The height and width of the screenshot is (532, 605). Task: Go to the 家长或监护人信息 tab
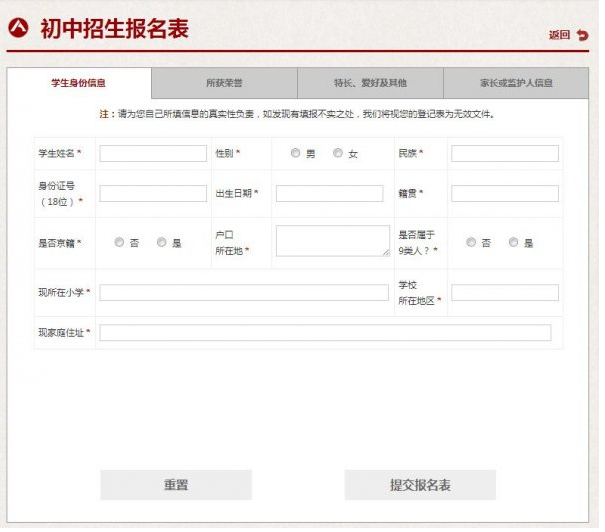click(x=516, y=83)
